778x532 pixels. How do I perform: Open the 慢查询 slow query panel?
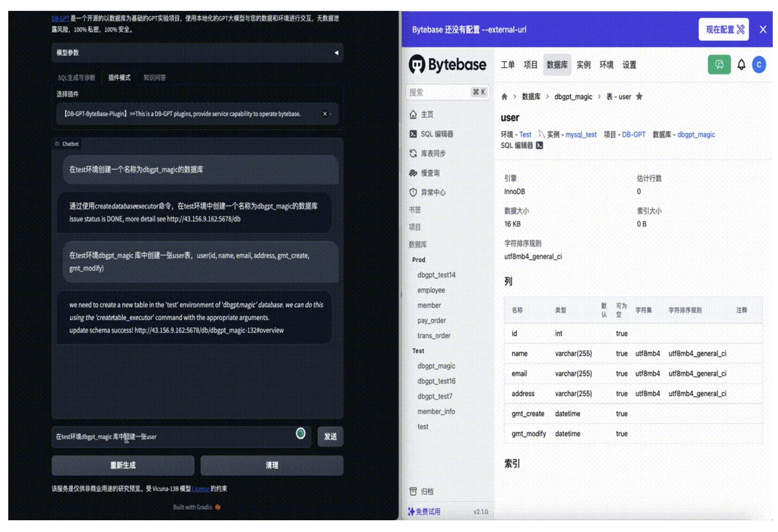click(429, 173)
